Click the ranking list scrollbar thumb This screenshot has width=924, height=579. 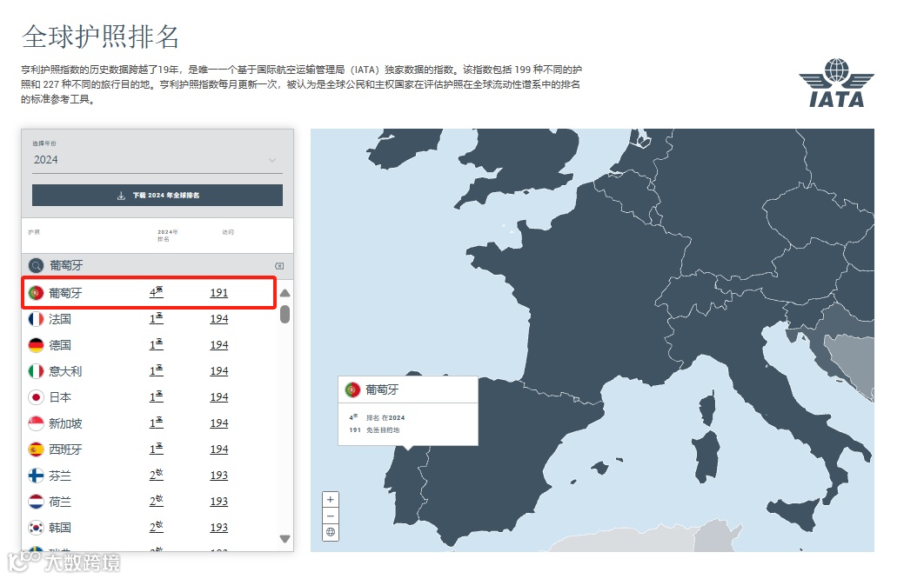pyautogui.click(x=285, y=314)
